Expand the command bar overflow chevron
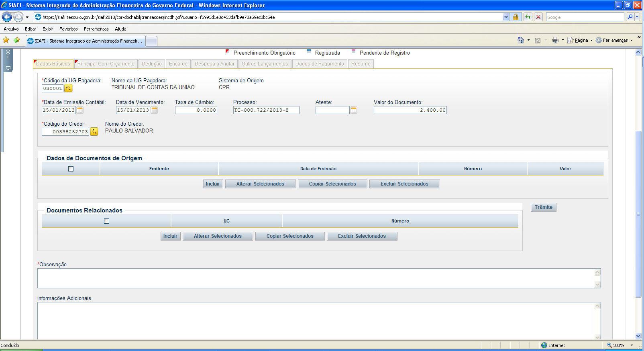Viewport: 644px width, 351px height. coord(639,37)
